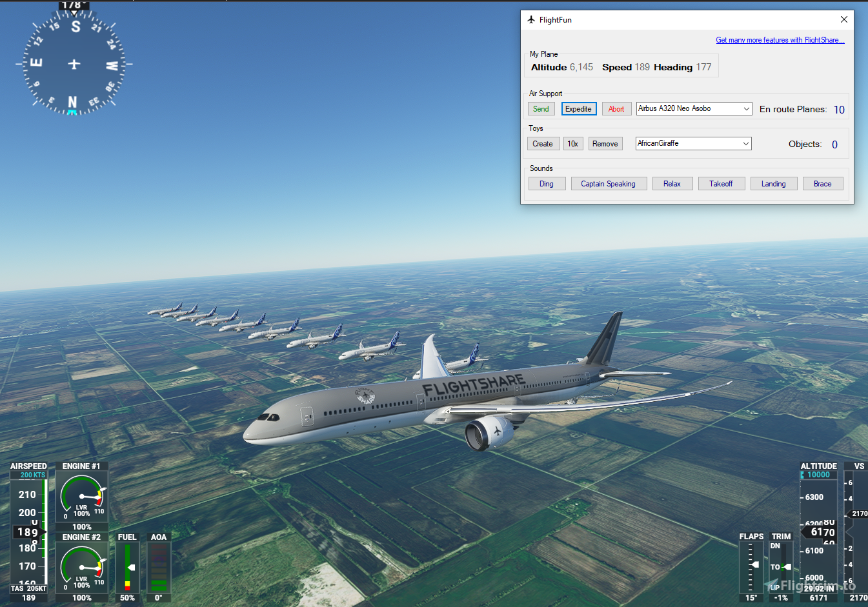Screen dimensions: 868x607
Task: Click the FlightFun airplane title icon
Action: [531, 20]
